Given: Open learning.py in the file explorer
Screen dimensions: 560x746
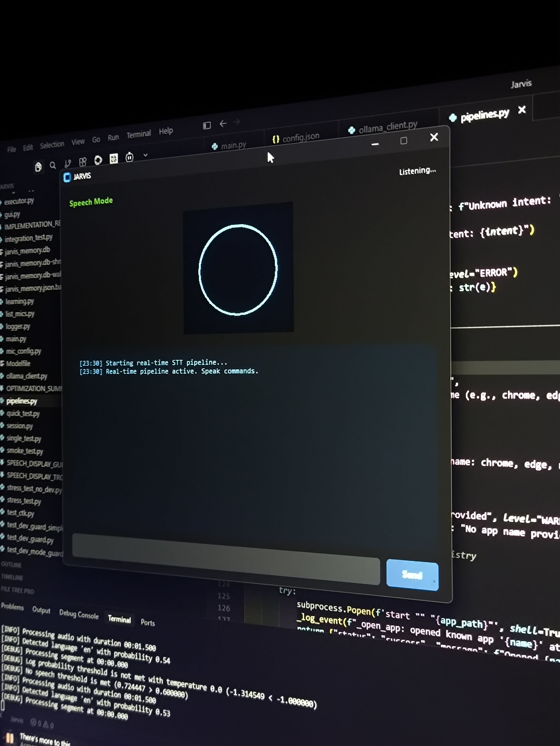Looking at the screenshot, I should [19, 301].
